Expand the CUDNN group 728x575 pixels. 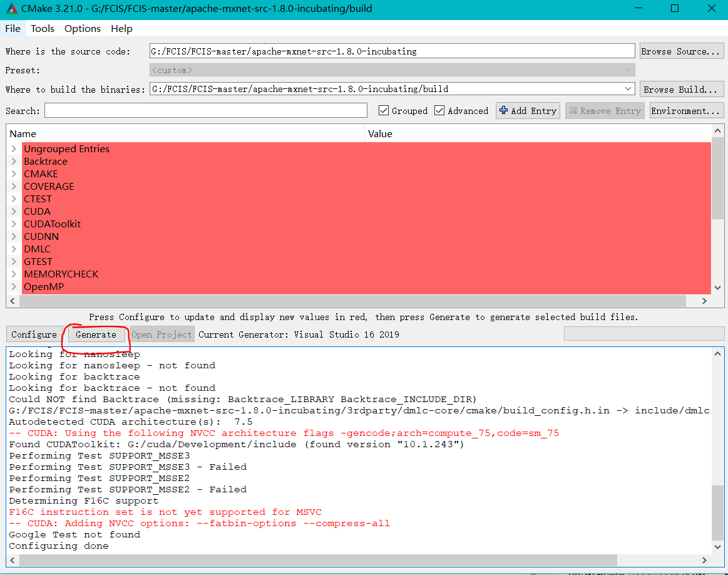coord(14,236)
